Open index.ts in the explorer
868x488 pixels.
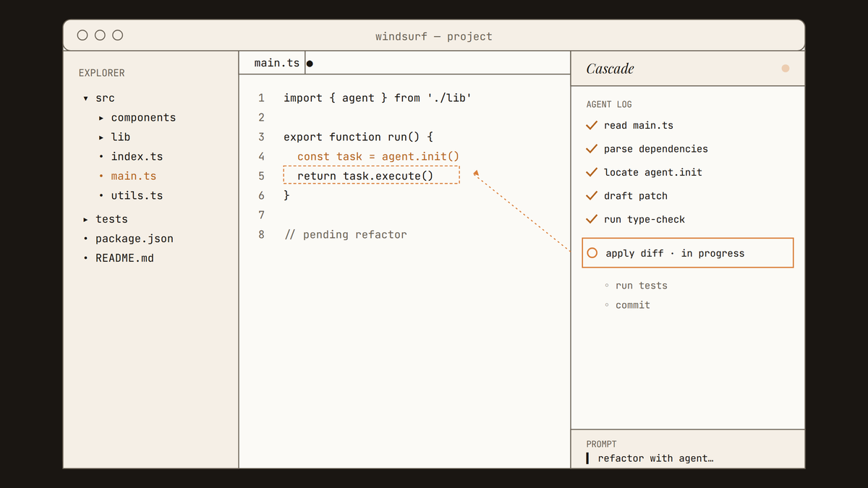tap(137, 157)
